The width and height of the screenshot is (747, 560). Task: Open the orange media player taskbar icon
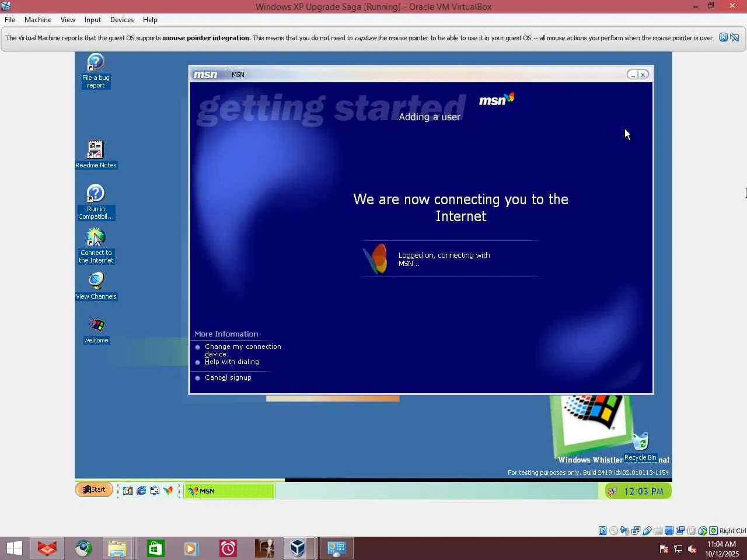pos(191,548)
